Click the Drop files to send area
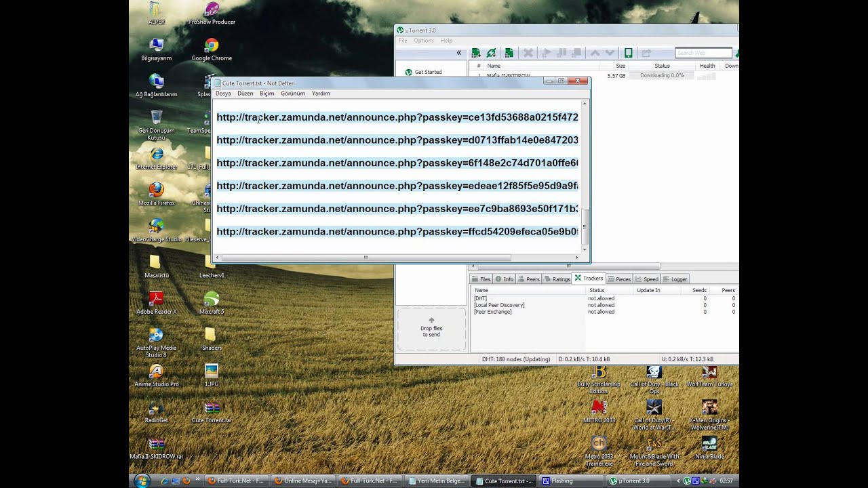 (x=431, y=329)
